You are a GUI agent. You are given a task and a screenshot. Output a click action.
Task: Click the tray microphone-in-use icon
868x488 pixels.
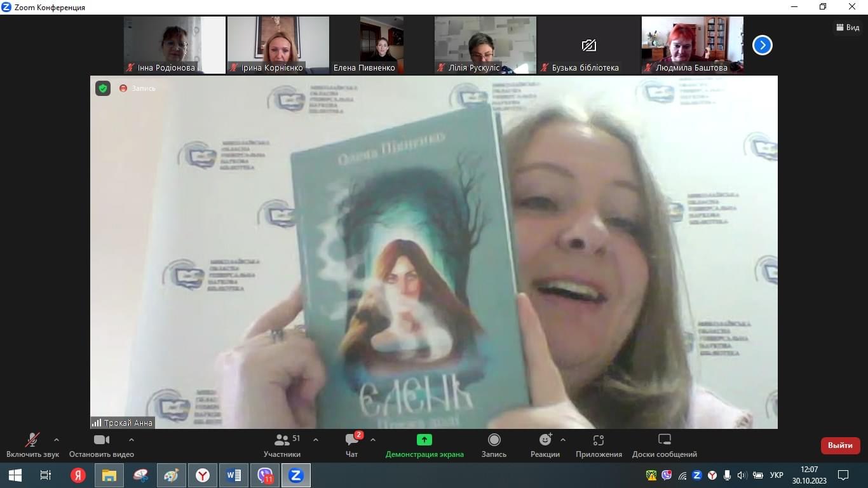click(728, 475)
